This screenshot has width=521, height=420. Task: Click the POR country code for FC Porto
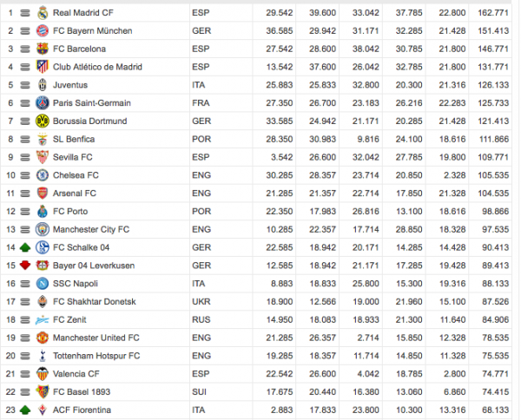coord(201,211)
